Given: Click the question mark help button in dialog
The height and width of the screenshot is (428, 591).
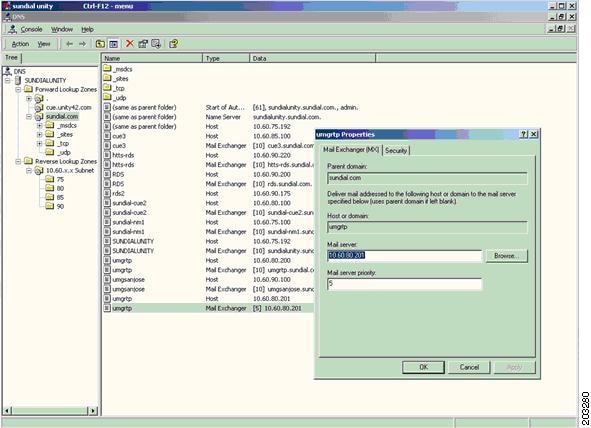Looking at the screenshot, I should click(524, 134).
